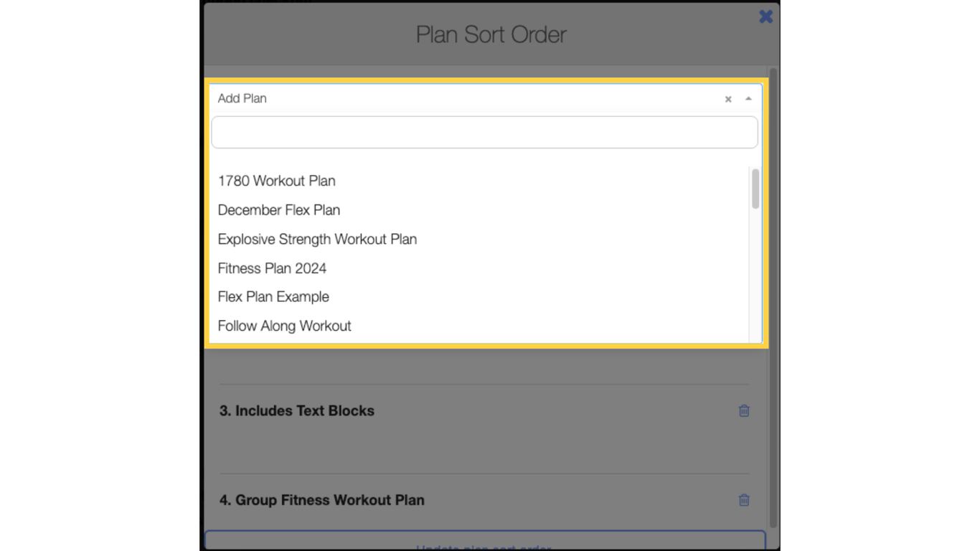The width and height of the screenshot is (980, 551).
Task: Click the collapse caret next to Add Plan
Action: pyautogui.click(x=748, y=99)
